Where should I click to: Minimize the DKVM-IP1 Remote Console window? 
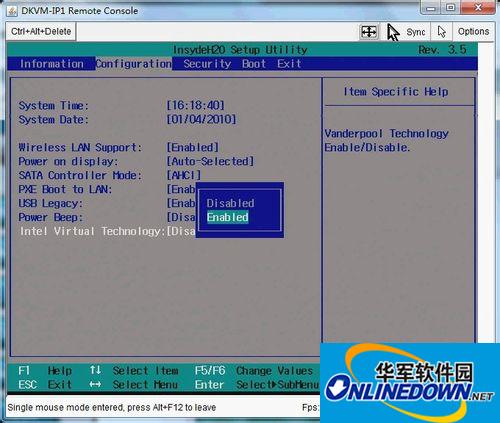tap(430, 8)
